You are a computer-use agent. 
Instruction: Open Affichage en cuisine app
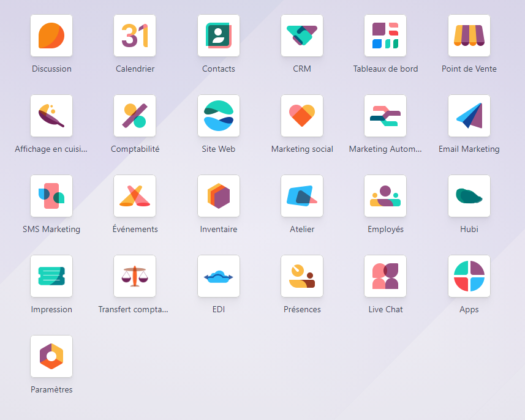click(51, 116)
